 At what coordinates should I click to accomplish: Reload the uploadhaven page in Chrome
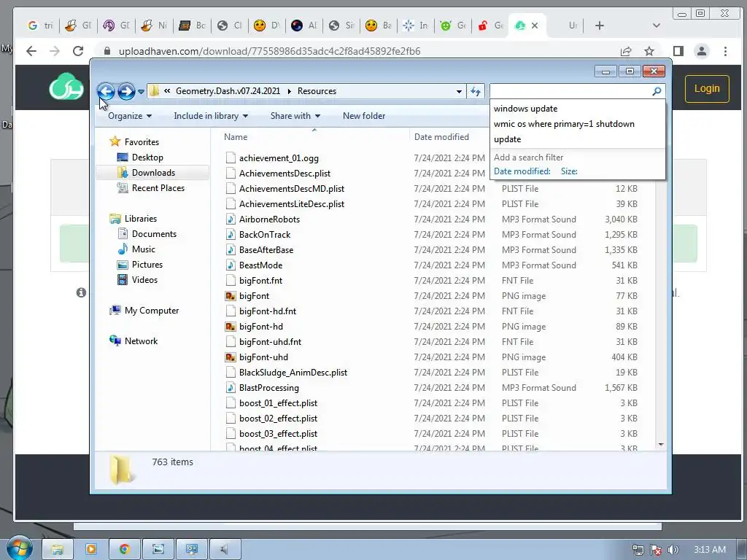(78, 51)
